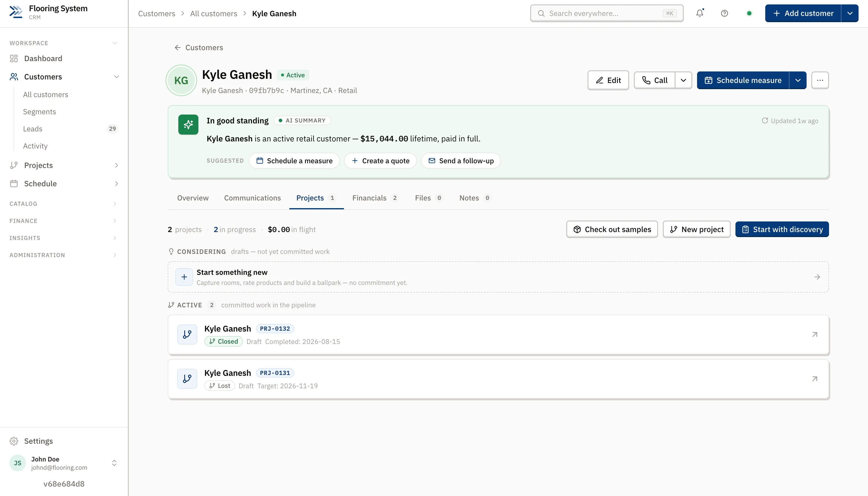Expand the Schedule sidebar chevron

[117, 184]
